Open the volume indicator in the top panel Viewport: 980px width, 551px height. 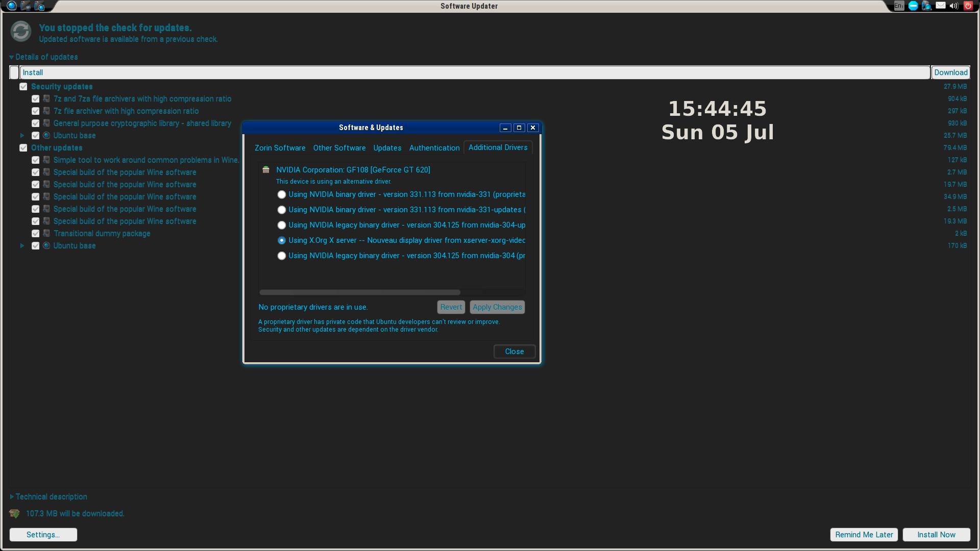coord(953,6)
